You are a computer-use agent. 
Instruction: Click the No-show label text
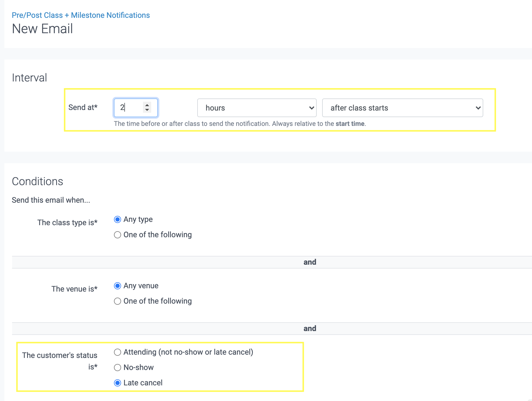pyautogui.click(x=138, y=367)
